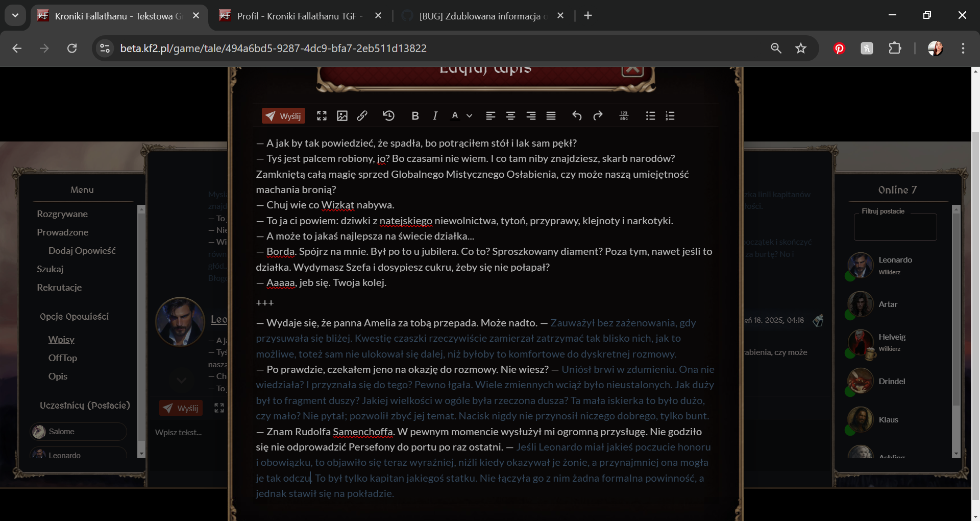980x521 pixels.
Task: Click the edit icon beside the post date
Action: 818,320
